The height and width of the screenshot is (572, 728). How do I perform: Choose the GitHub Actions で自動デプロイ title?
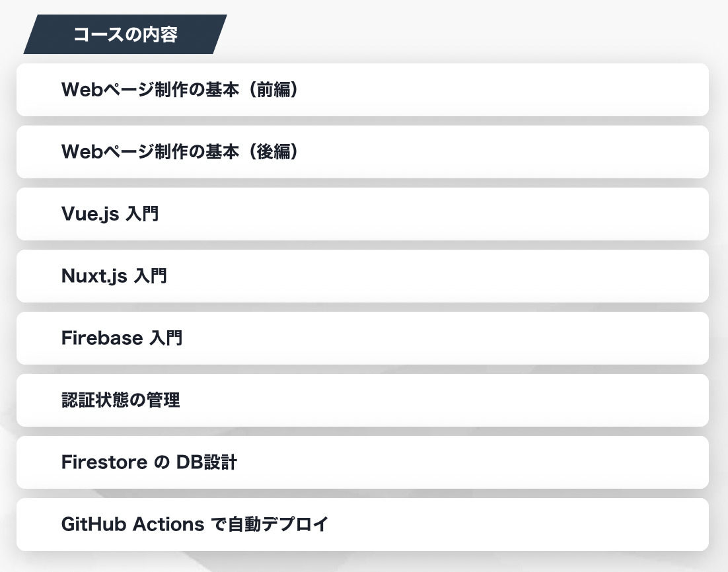194,524
